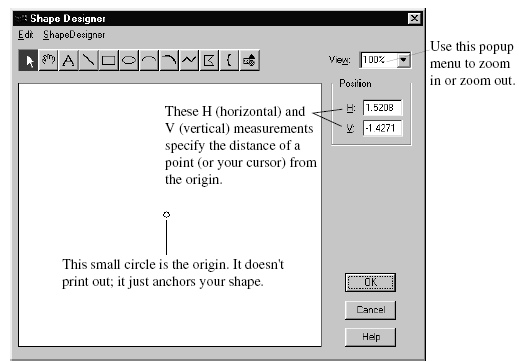This screenshot has height=363, width=530.
Task: Click the OK button
Action: pos(370,282)
